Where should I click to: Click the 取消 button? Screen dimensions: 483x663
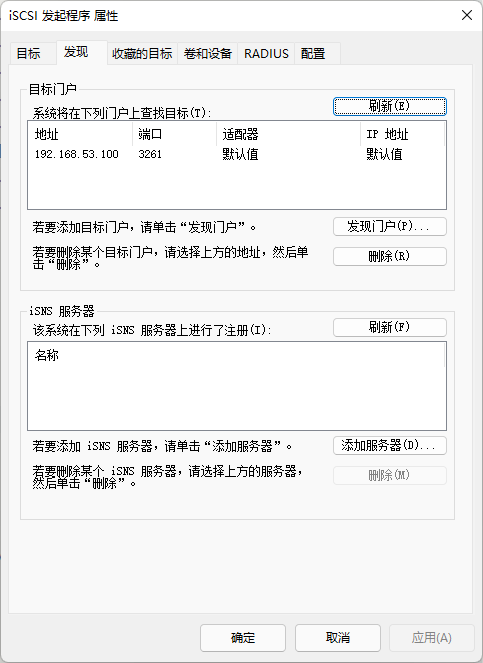tap(338, 638)
